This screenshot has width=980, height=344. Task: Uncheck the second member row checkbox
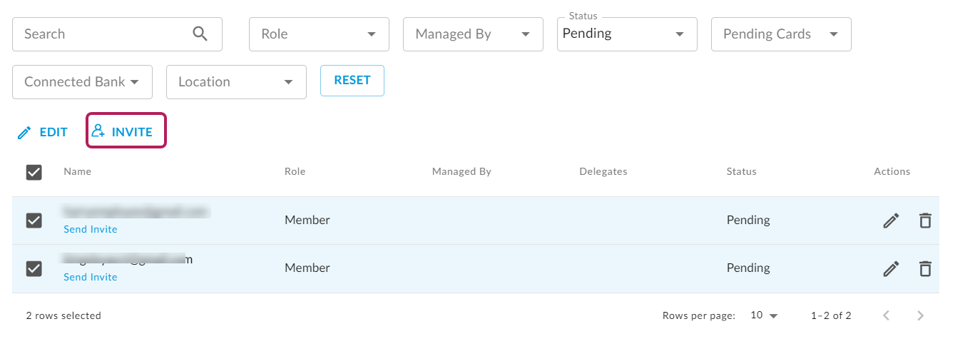pos(34,268)
